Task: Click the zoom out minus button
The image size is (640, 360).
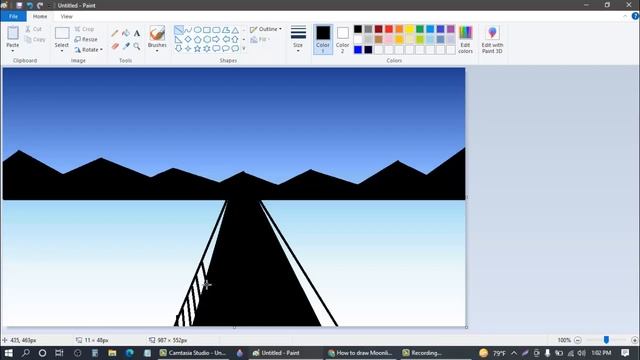Action: pos(578,340)
